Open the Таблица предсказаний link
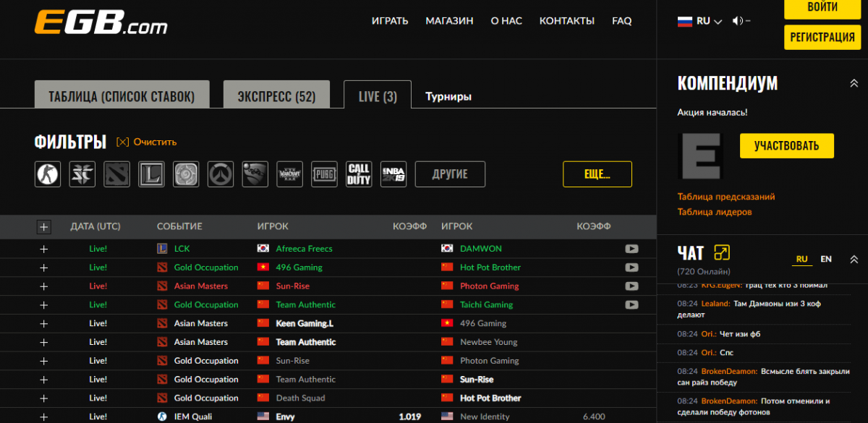 (726, 197)
